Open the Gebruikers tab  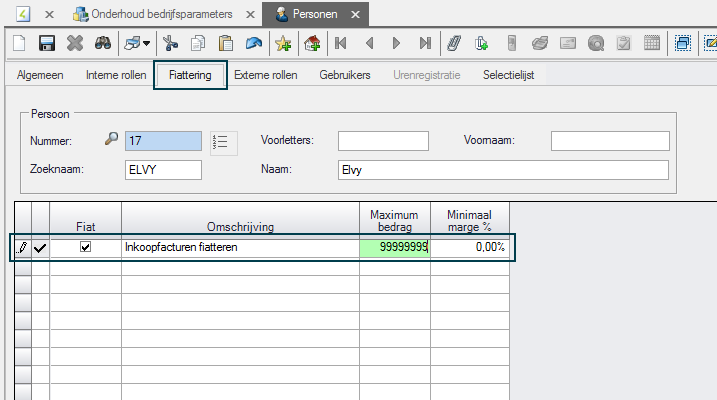[x=345, y=75]
